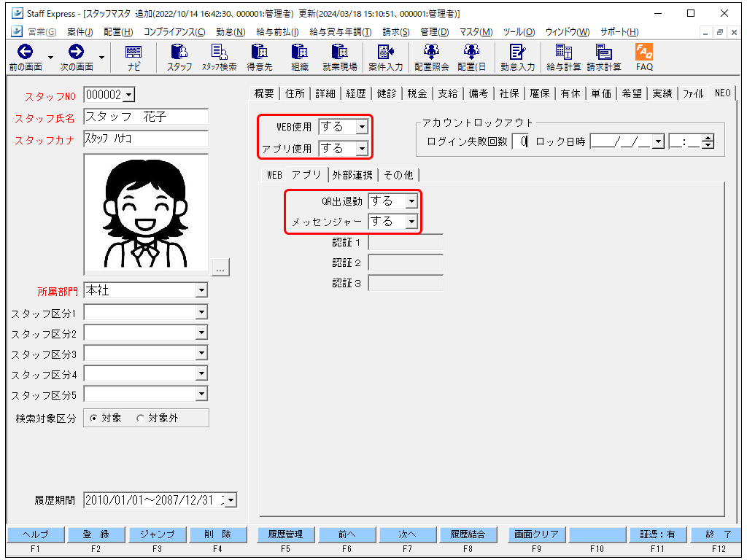The height and width of the screenshot is (560, 747).
Task: Open the アプリ使用 dropdown
Action: pyautogui.click(x=362, y=149)
